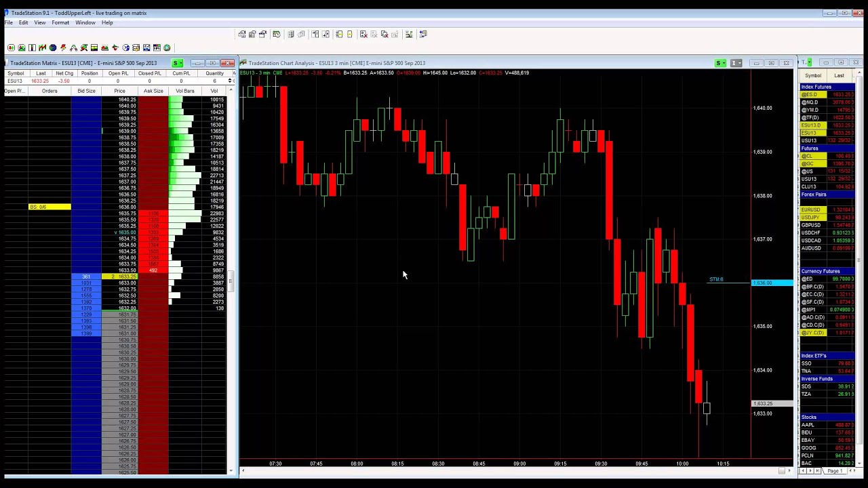This screenshot has width=868, height=488.
Task: Select the GBPUSD symbol row
Action: click(x=827, y=225)
